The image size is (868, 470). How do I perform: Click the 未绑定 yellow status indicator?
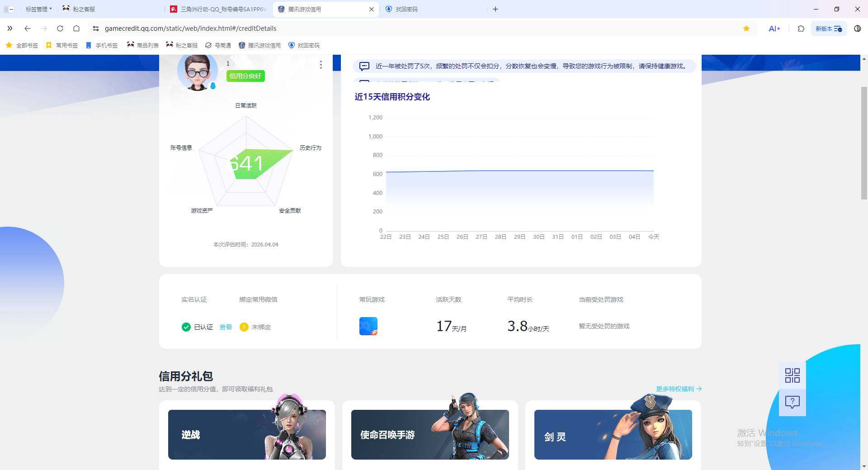tap(244, 327)
